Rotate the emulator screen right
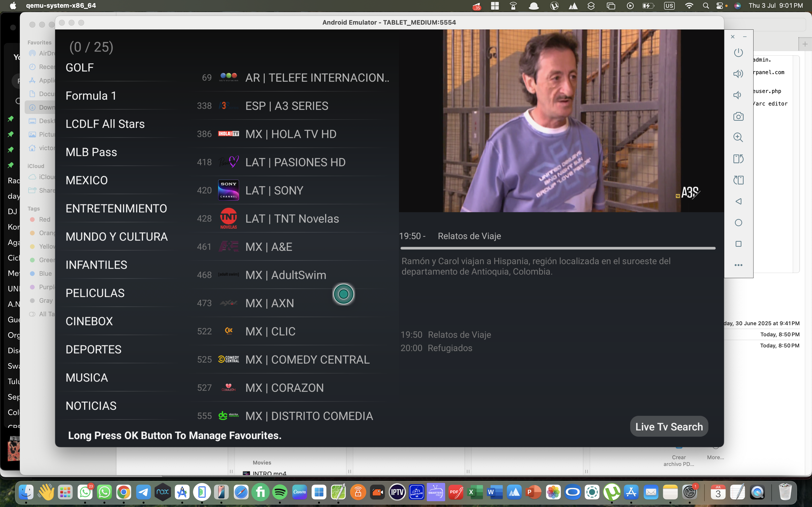Image resolution: width=812 pixels, height=507 pixels. tap(738, 180)
